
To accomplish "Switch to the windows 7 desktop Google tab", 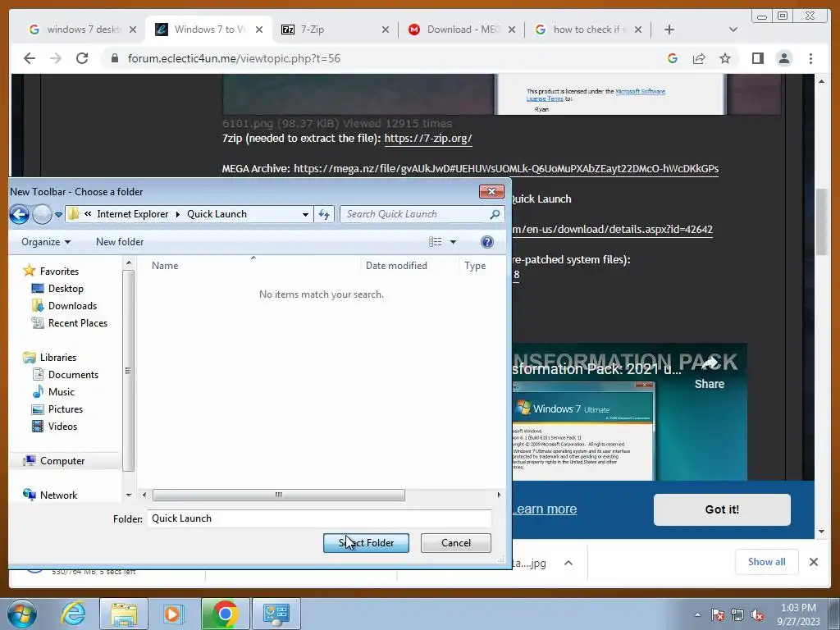I will click(x=83, y=30).
